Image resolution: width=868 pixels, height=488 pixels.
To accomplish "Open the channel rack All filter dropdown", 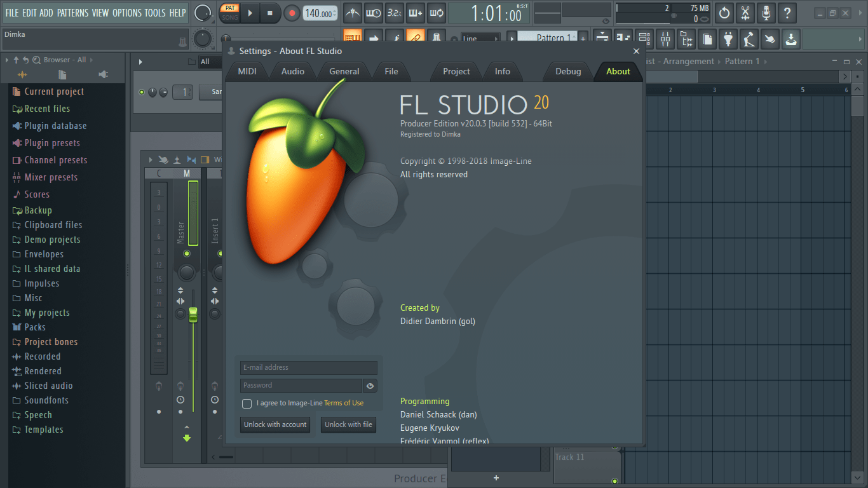I will (211, 62).
